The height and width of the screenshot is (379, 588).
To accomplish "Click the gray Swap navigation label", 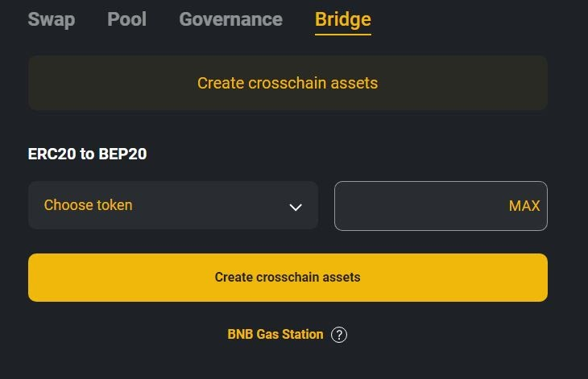I will coord(52,19).
